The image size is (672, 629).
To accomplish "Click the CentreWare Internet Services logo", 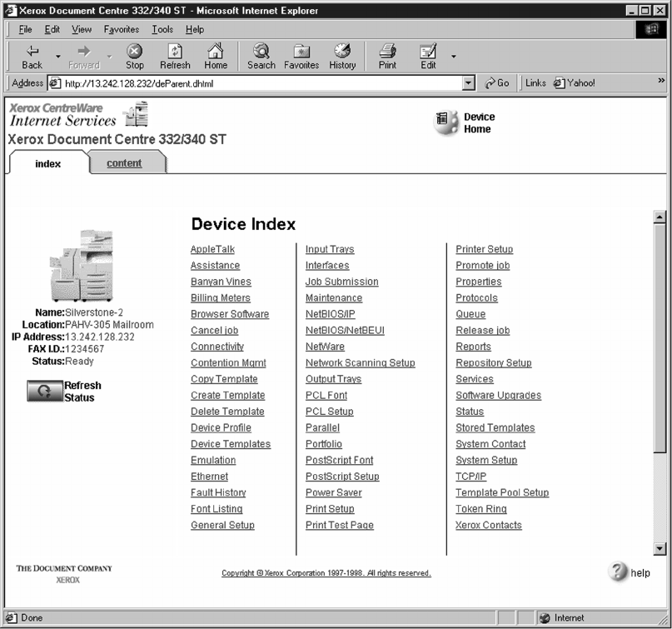I will (x=79, y=114).
